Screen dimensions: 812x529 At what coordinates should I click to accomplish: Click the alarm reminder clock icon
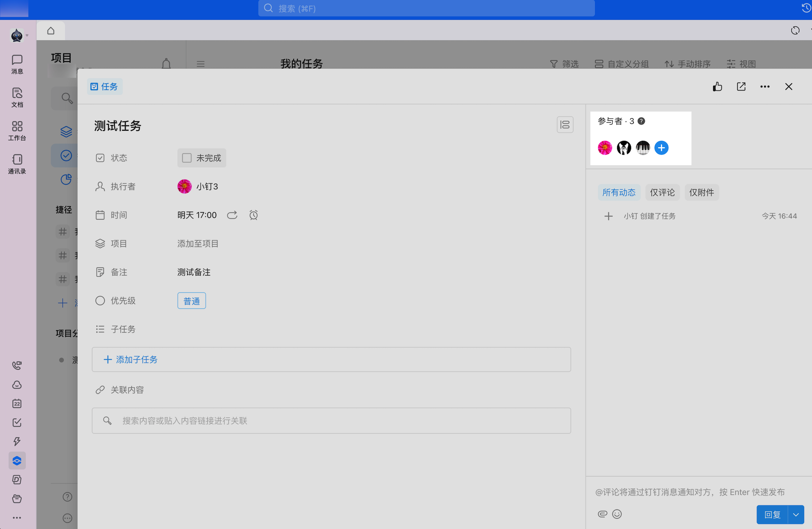point(253,215)
